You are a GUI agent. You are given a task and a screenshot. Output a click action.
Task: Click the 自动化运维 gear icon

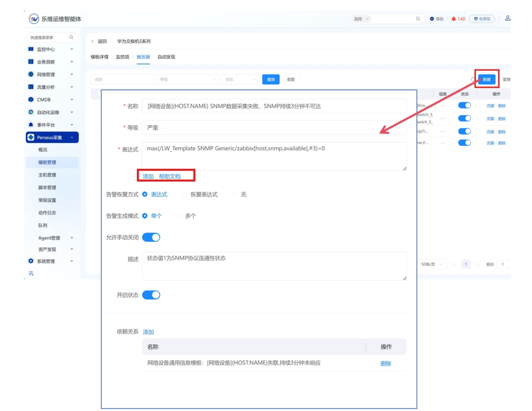[x=31, y=112]
